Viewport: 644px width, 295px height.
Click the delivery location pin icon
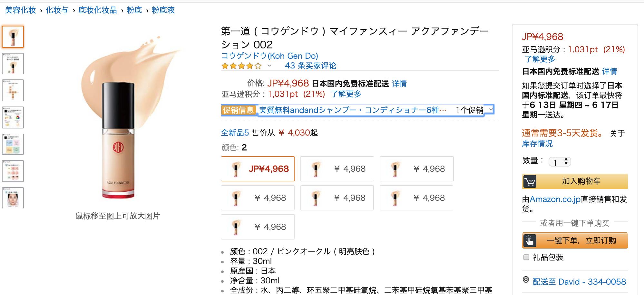pos(526,280)
